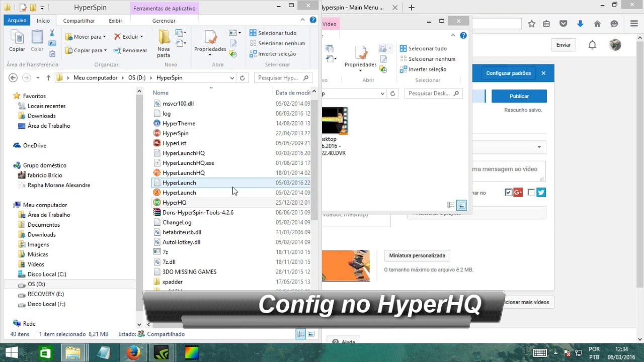Open the Arquivo menu tab
644x362 pixels.
pos(17,21)
